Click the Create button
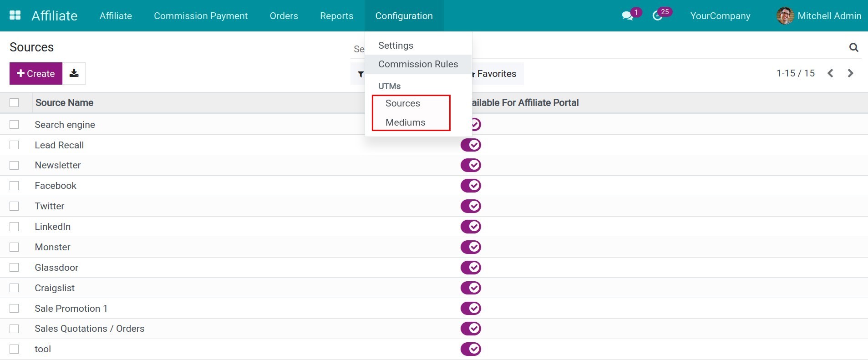This screenshot has width=868, height=360. (36, 74)
